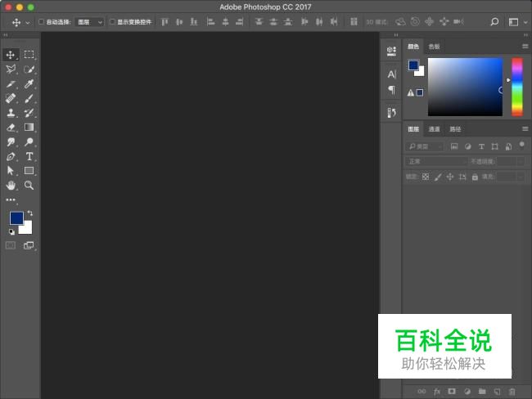Select the Hand tool
Viewport: 532px width, 399px height.
pyautogui.click(x=11, y=186)
